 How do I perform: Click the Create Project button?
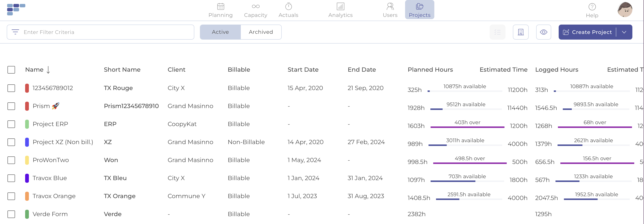tap(587, 32)
